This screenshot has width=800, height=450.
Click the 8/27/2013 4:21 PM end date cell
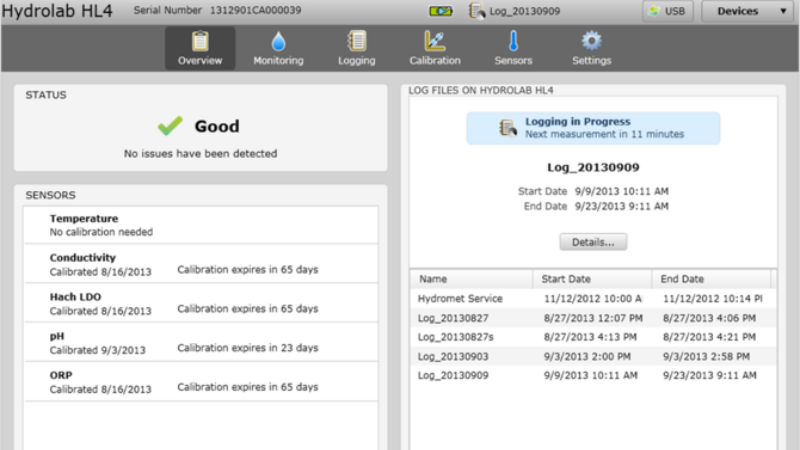click(x=709, y=337)
